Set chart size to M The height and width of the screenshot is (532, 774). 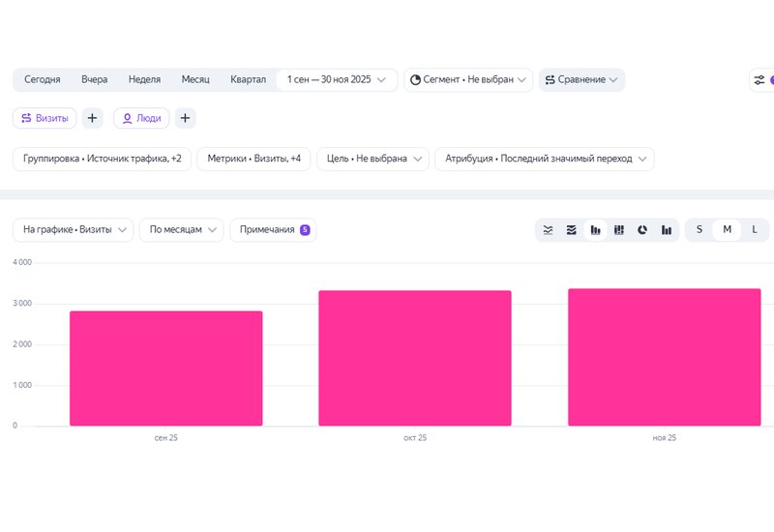click(727, 229)
